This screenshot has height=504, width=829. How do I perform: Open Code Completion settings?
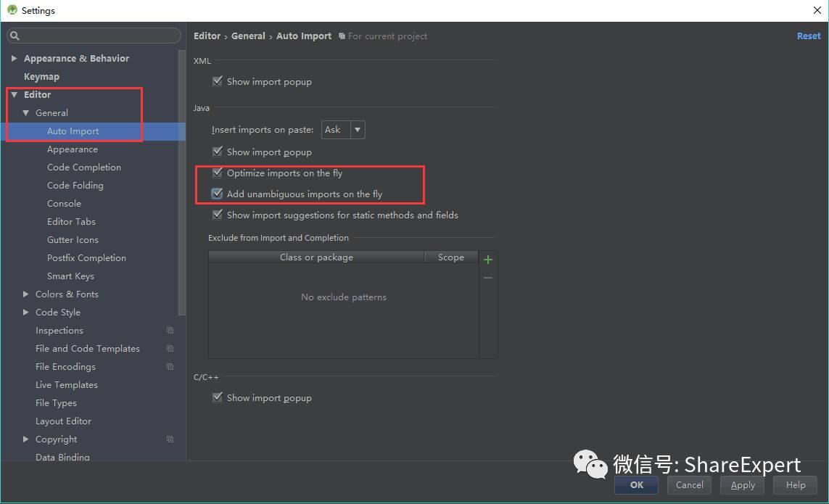point(84,167)
